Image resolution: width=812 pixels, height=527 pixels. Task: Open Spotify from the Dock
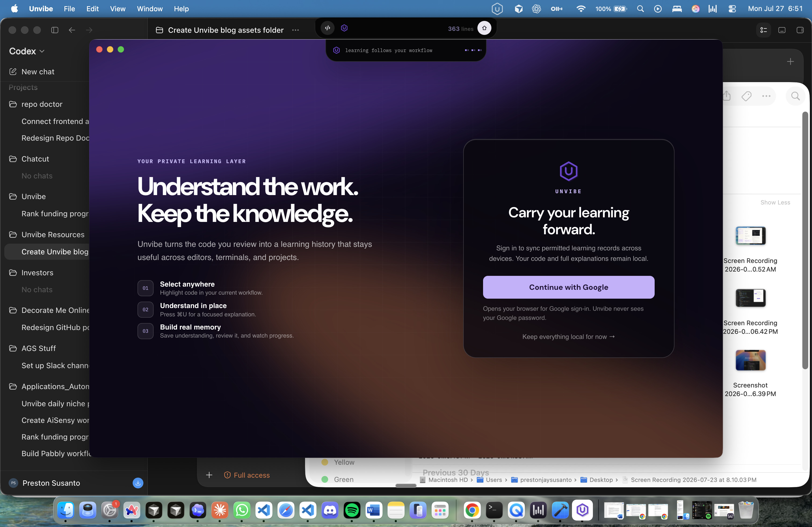click(352, 510)
